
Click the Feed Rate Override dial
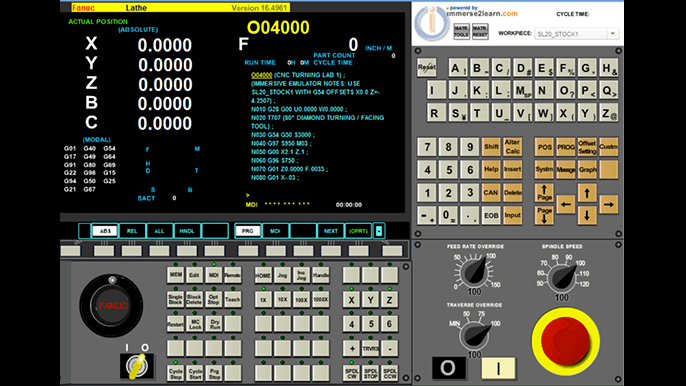click(475, 273)
